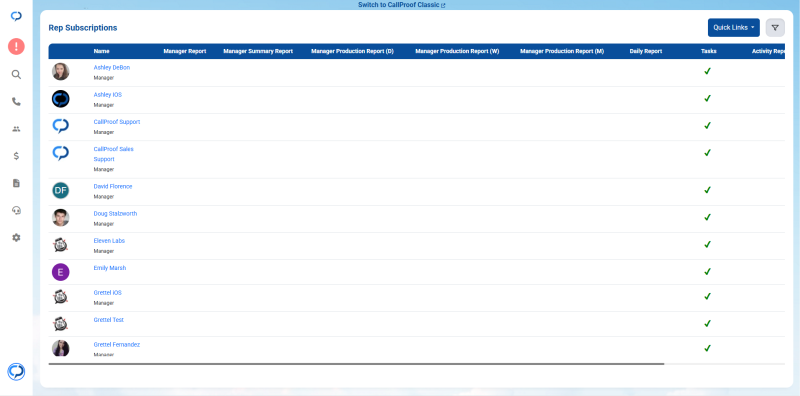
Task: Open Emily Marsh's name link
Action: (110, 268)
